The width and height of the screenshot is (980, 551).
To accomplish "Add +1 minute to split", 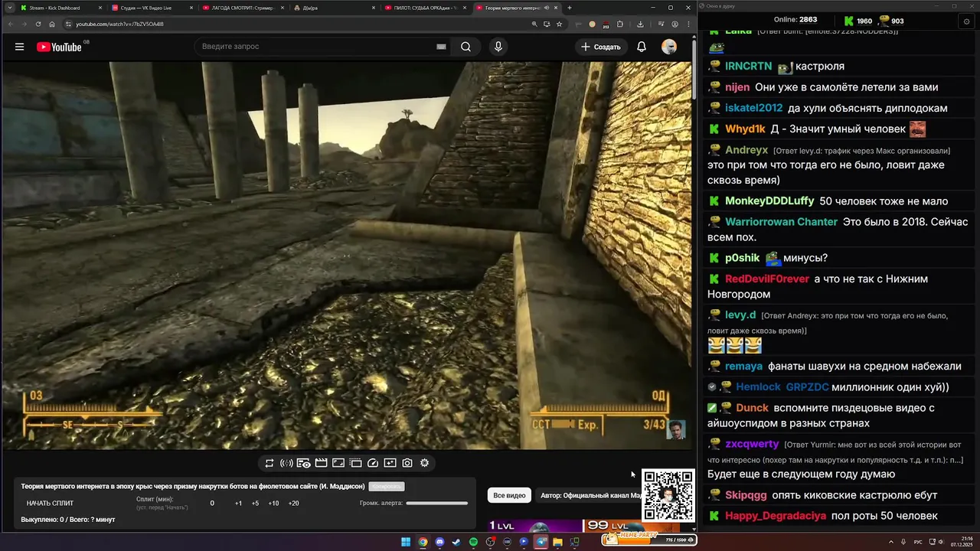I will pyautogui.click(x=238, y=504).
